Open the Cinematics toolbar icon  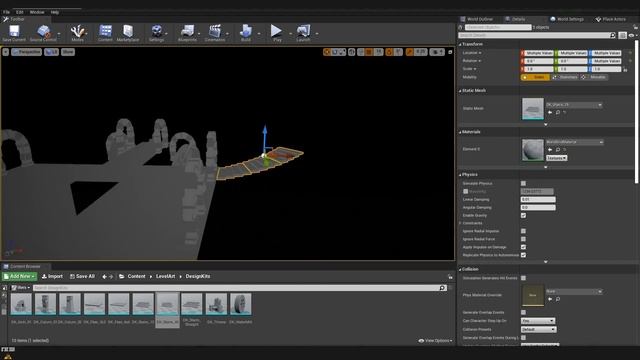coord(215,33)
